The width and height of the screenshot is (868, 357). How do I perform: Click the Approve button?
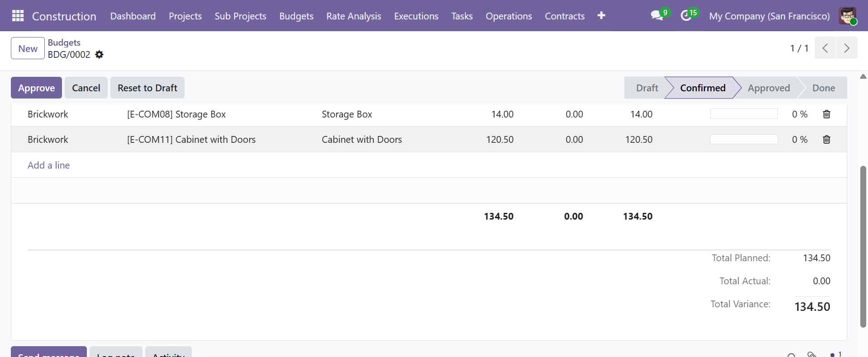pos(36,88)
